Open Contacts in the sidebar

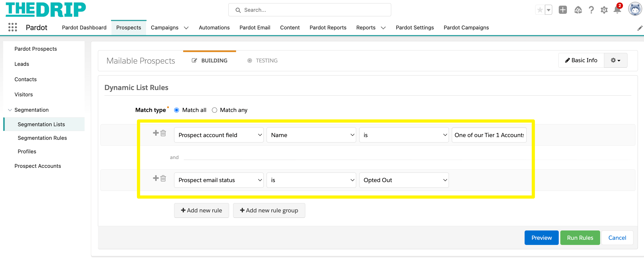click(26, 79)
